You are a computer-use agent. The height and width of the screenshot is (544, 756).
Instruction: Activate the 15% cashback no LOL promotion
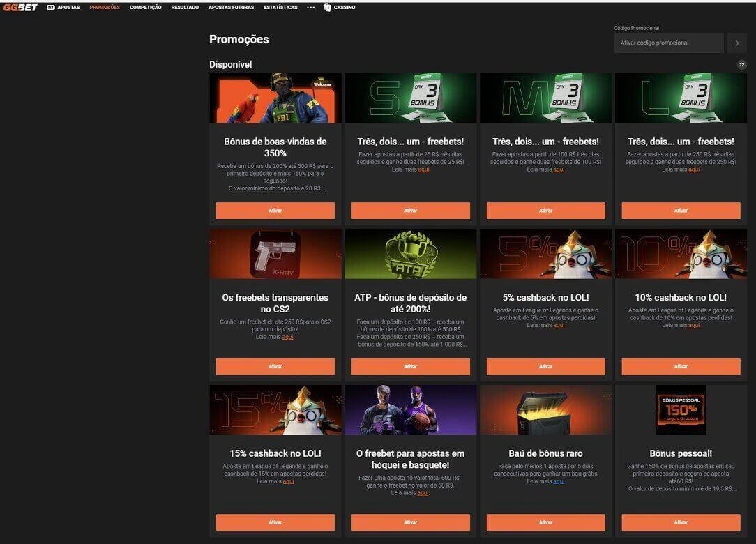tap(275, 522)
